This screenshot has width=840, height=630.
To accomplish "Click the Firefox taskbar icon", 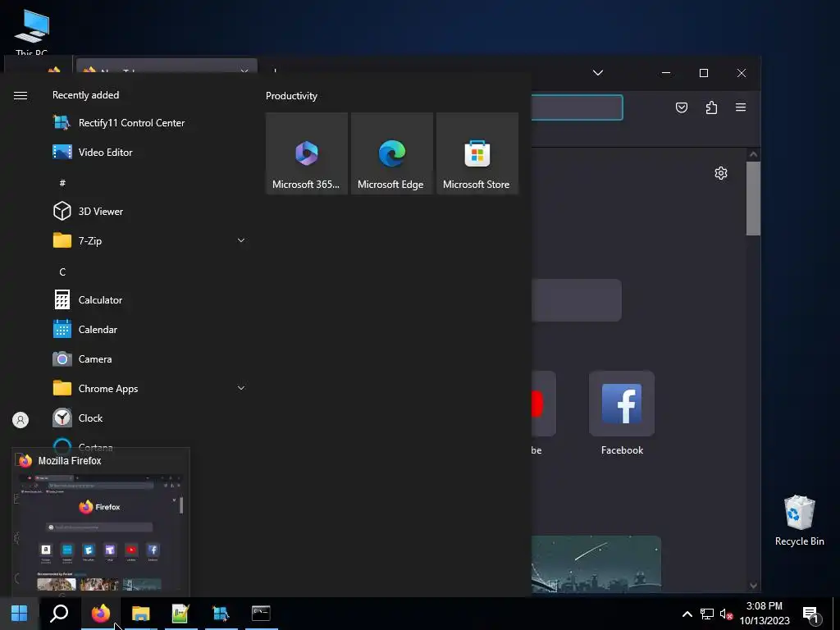I will pyautogui.click(x=101, y=614).
